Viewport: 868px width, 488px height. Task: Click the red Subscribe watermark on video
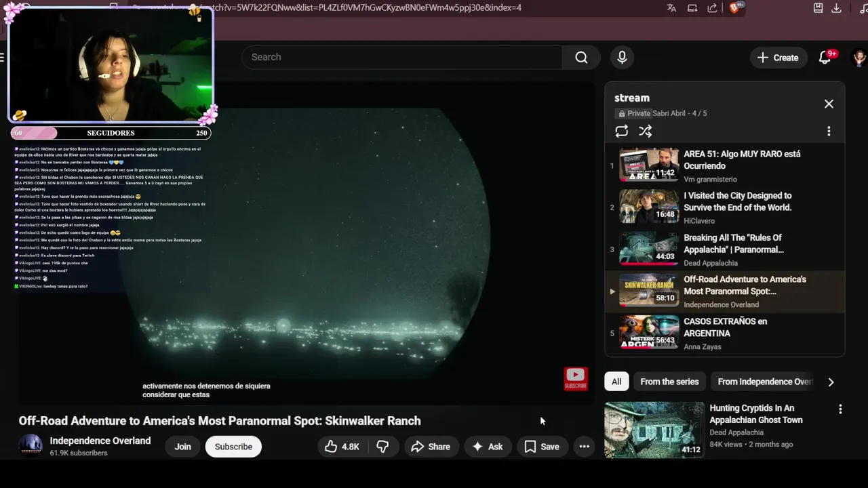click(x=576, y=379)
